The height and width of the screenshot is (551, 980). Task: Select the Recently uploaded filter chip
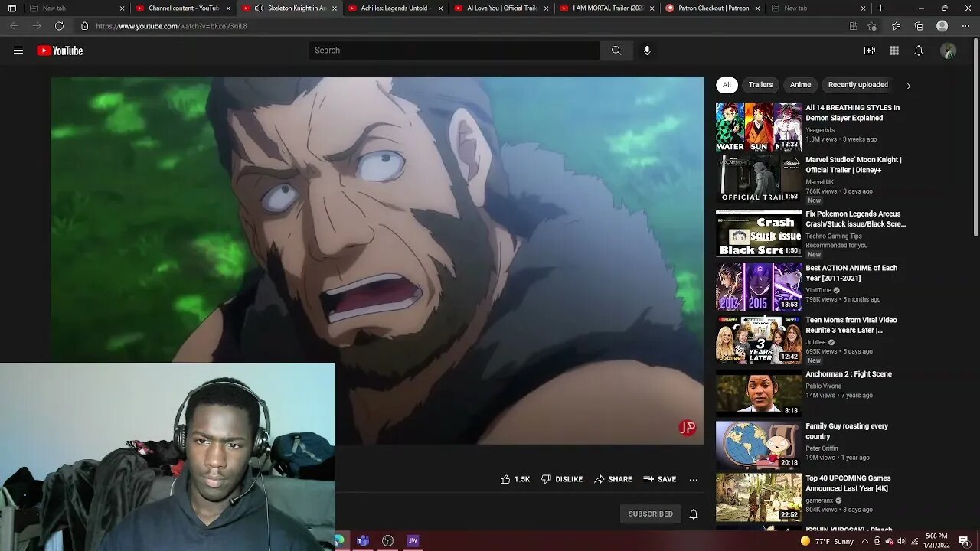click(x=857, y=85)
